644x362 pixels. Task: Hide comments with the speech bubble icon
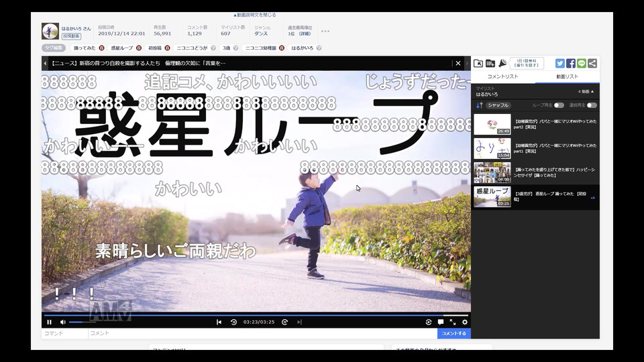(x=441, y=322)
